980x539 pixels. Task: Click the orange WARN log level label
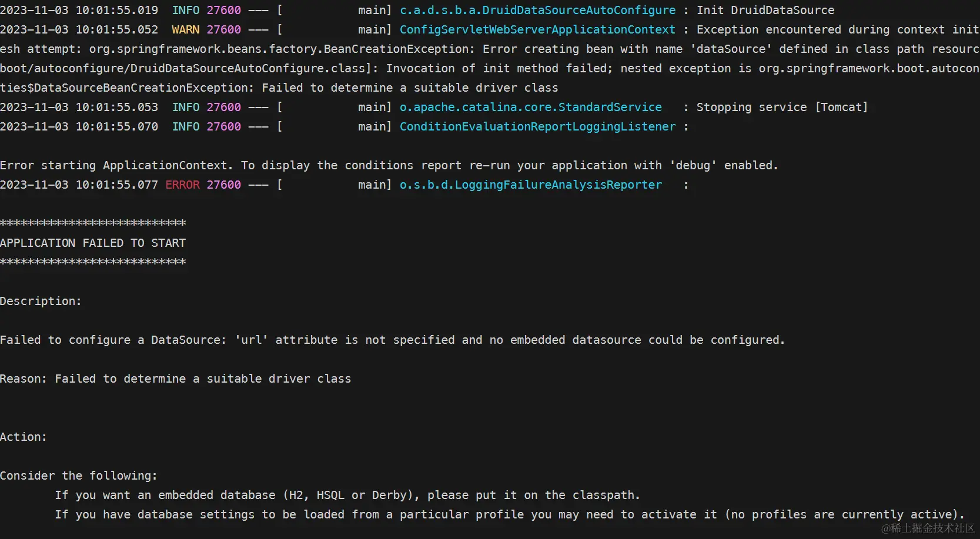click(x=185, y=29)
